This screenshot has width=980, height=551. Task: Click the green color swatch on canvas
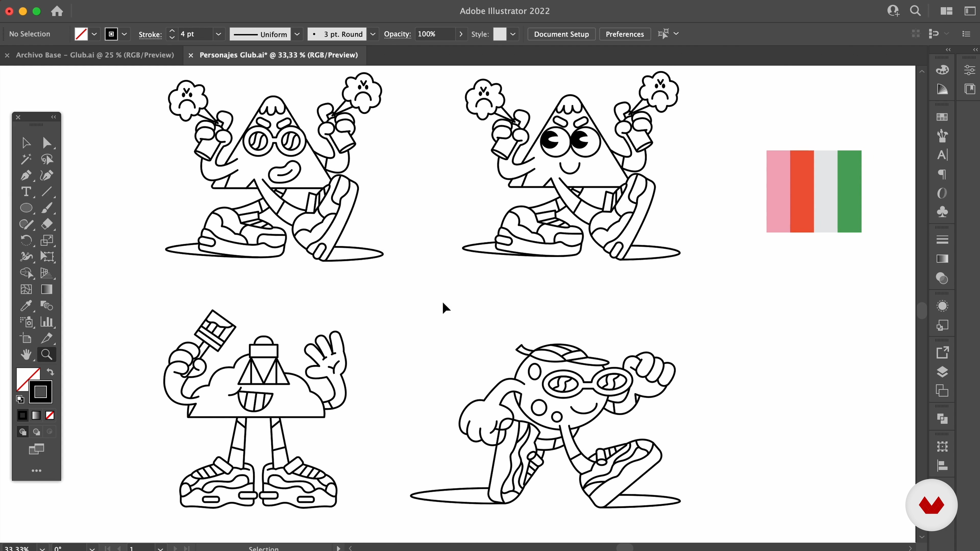pos(849,191)
